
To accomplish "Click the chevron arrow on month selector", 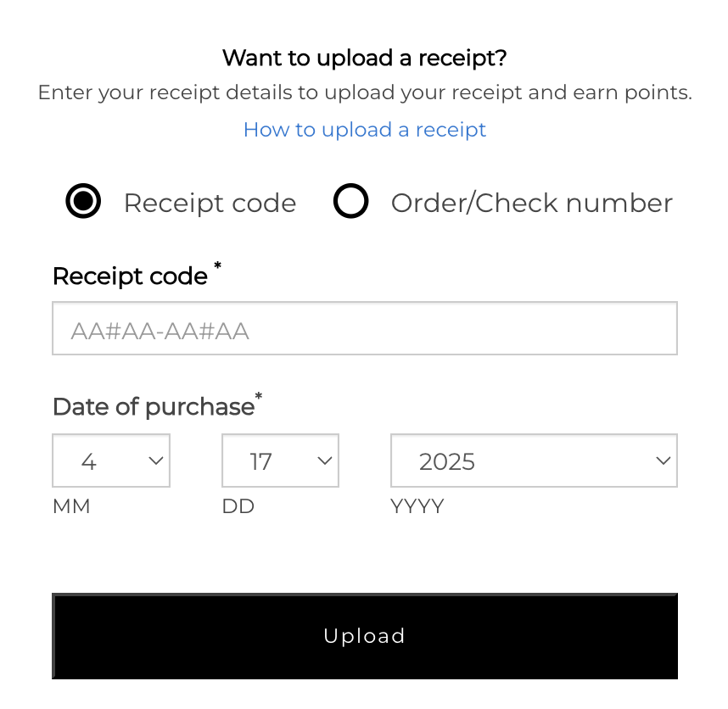I will pos(156,461).
